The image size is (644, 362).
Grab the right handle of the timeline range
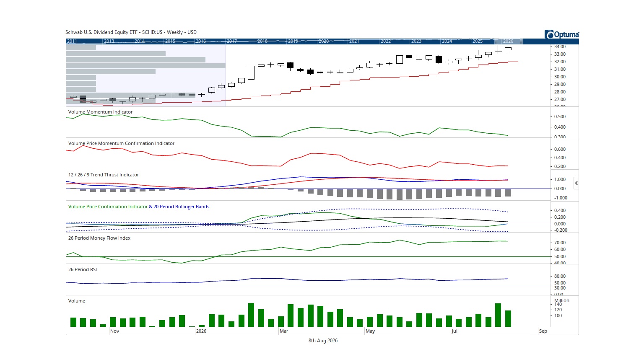[522, 41]
